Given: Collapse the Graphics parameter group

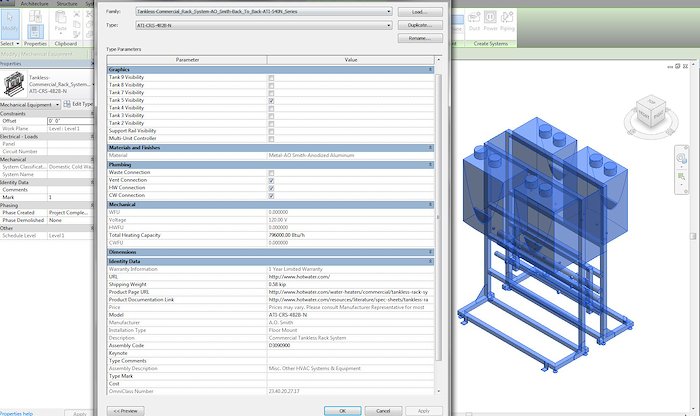Looking at the screenshot, I should click(430, 70).
